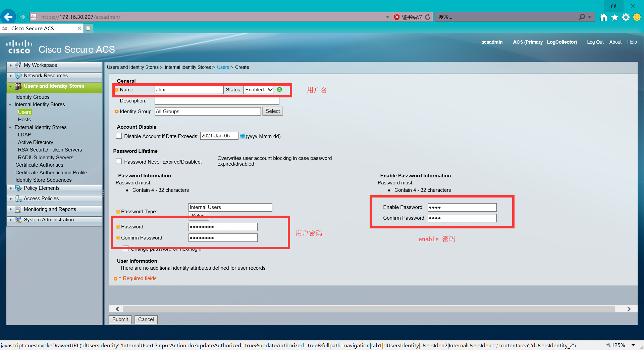Image resolution: width=644 pixels, height=350 pixels.
Task: Close the Cisco Secure ACS tab
Action: (x=79, y=28)
